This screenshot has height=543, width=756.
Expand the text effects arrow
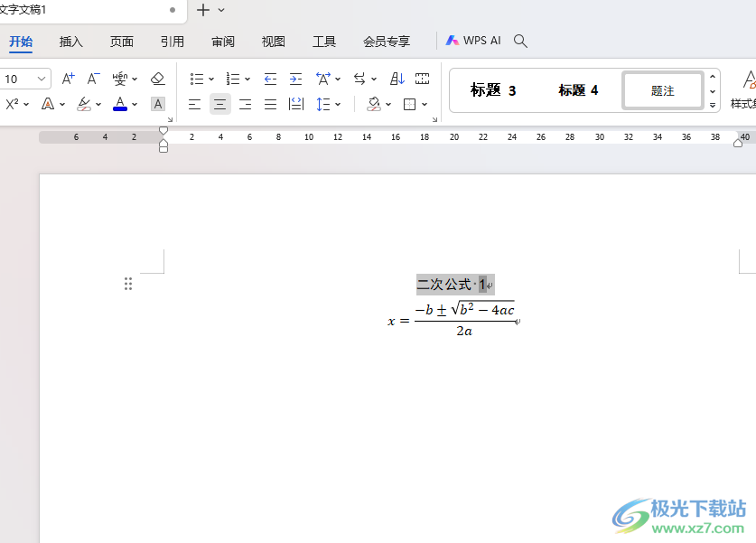coord(62,104)
